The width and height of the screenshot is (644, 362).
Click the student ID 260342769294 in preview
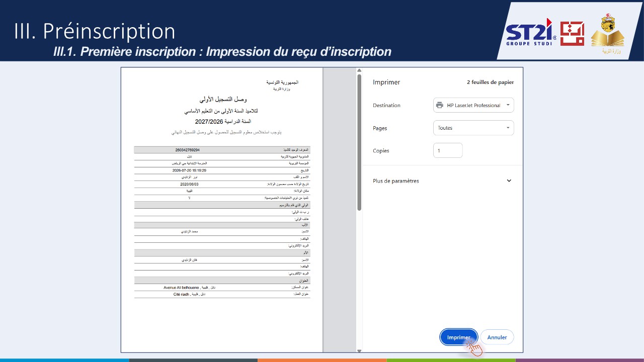(x=187, y=150)
